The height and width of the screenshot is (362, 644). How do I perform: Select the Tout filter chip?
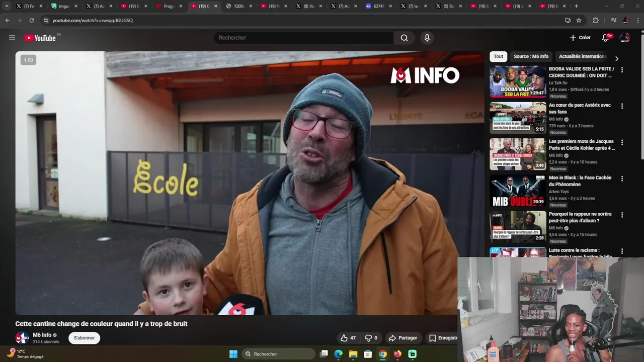point(498,56)
